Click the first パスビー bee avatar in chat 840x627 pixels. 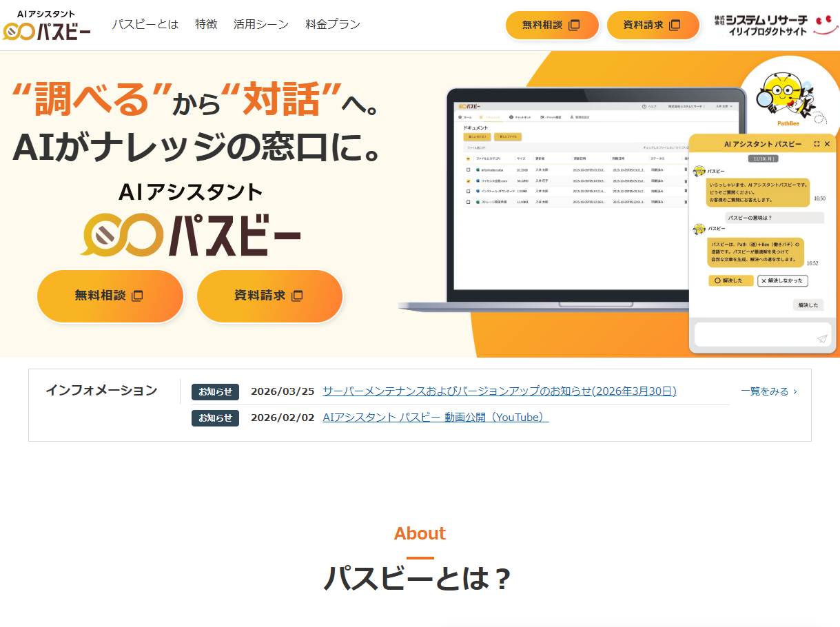pyautogui.click(x=699, y=172)
